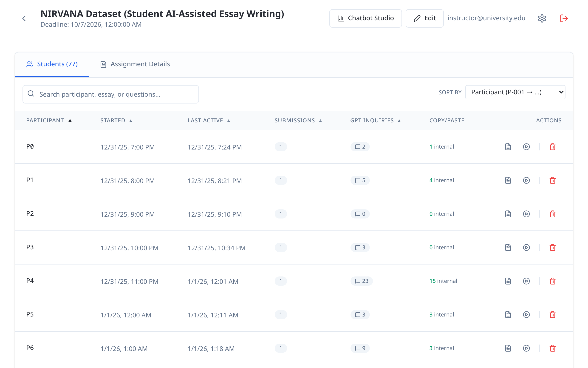This screenshot has height=368, width=588.
Task: Focus the search participant input field
Action: (110, 94)
